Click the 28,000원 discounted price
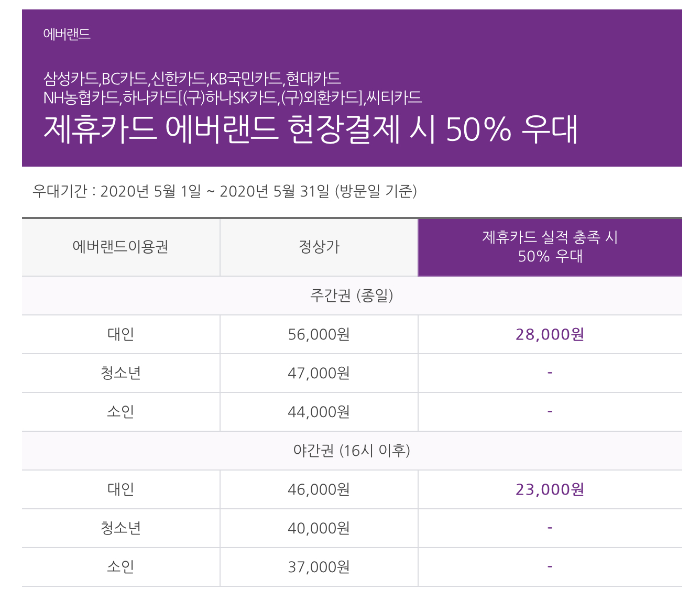The image size is (700, 590). click(550, 334)
